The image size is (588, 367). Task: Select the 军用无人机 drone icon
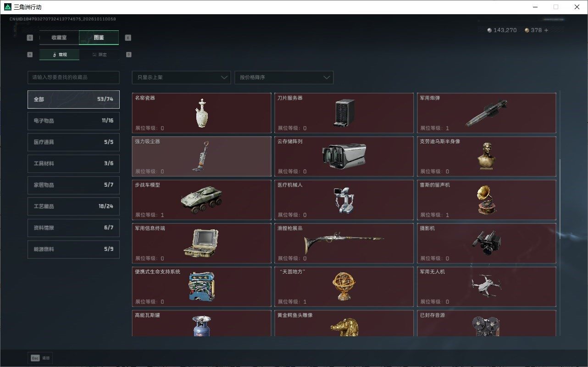(x=486, y=285)
